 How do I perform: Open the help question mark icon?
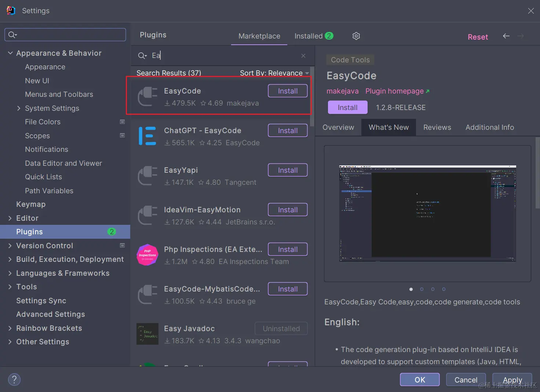pyautogui.click(x=14, y=380)
